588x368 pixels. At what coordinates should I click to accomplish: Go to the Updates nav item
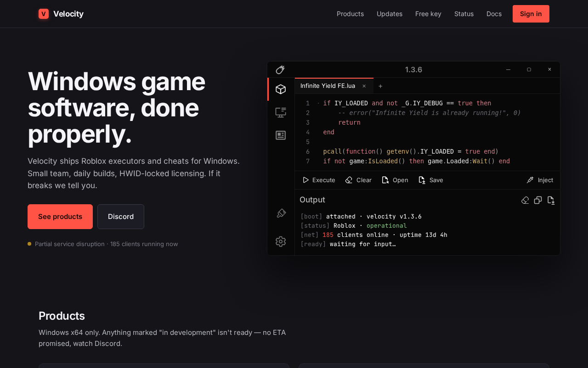tap(390, 14)
